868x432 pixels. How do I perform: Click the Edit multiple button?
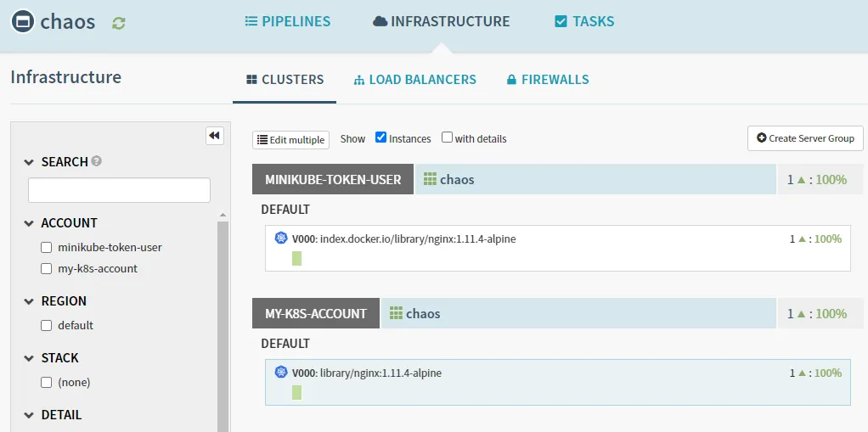click(x=290, y=139)
